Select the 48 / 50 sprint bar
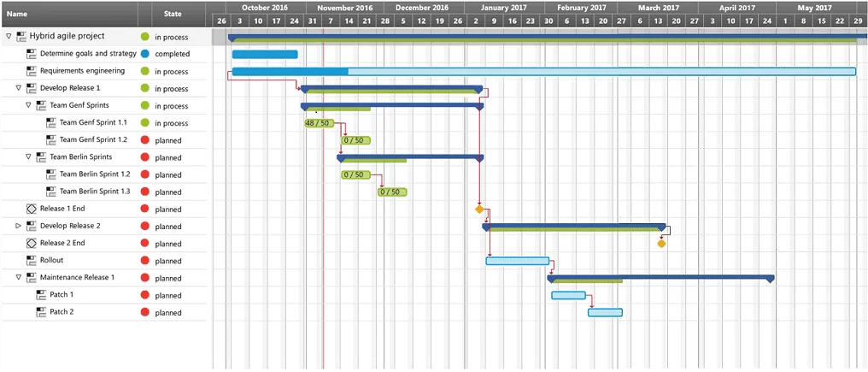 coord(319,123)
